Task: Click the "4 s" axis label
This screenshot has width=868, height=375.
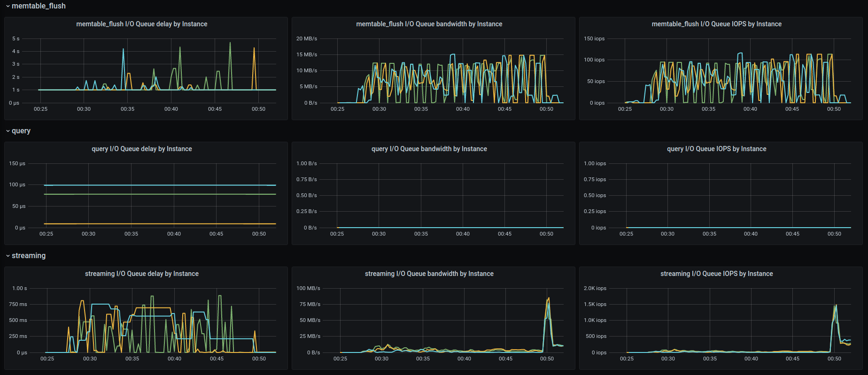Action: coord(16,51)
